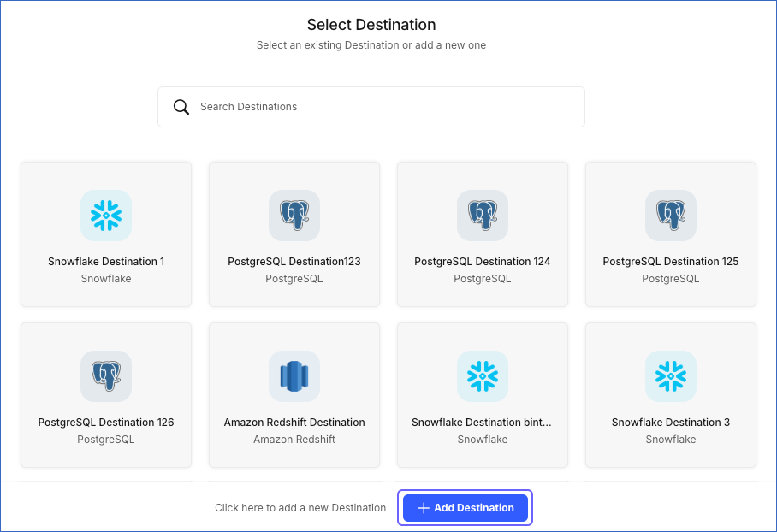Viewport: 777px width, 532px height.
Task: Click the Snowflake icon on Snowflake Destination 1
Action: point(106,216)
